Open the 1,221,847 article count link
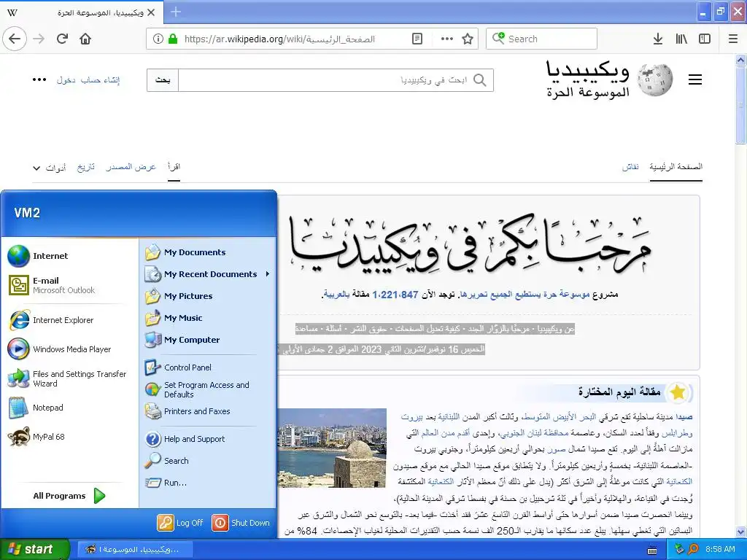This screenshot has width=747, height=560. click(395, 295)
